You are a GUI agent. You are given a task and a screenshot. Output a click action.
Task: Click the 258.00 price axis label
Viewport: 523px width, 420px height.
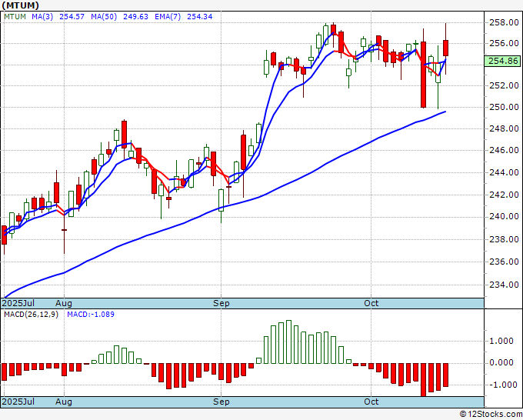pos(504,22)
